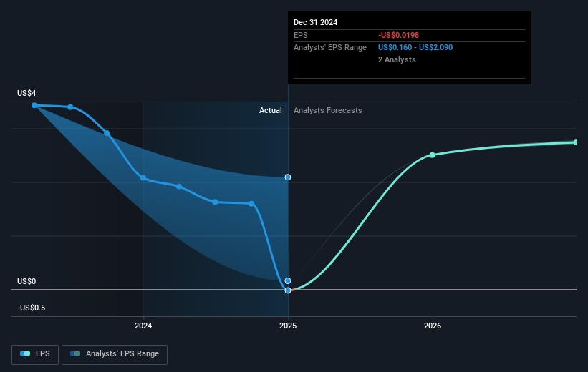Image resolution: width=588 pixels, height=372 pixels.
Task: Click the 2026 x-axis label
Action: (x=433, y=325)
